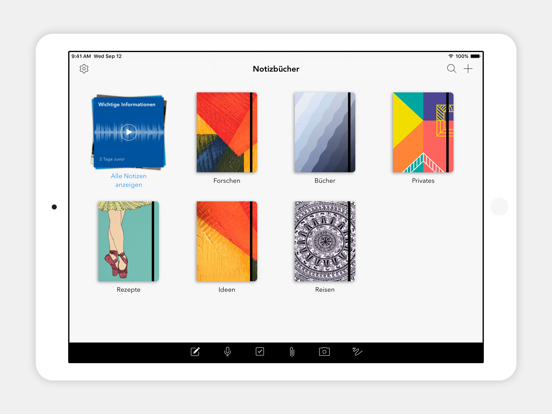
Task: Create a checklist note
Action: (x=260, y=351)
